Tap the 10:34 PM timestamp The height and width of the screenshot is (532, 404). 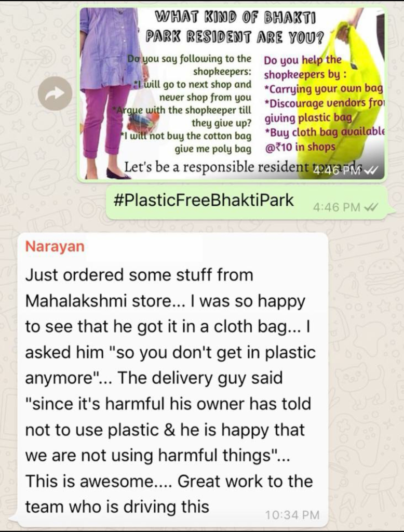(292, 515)
